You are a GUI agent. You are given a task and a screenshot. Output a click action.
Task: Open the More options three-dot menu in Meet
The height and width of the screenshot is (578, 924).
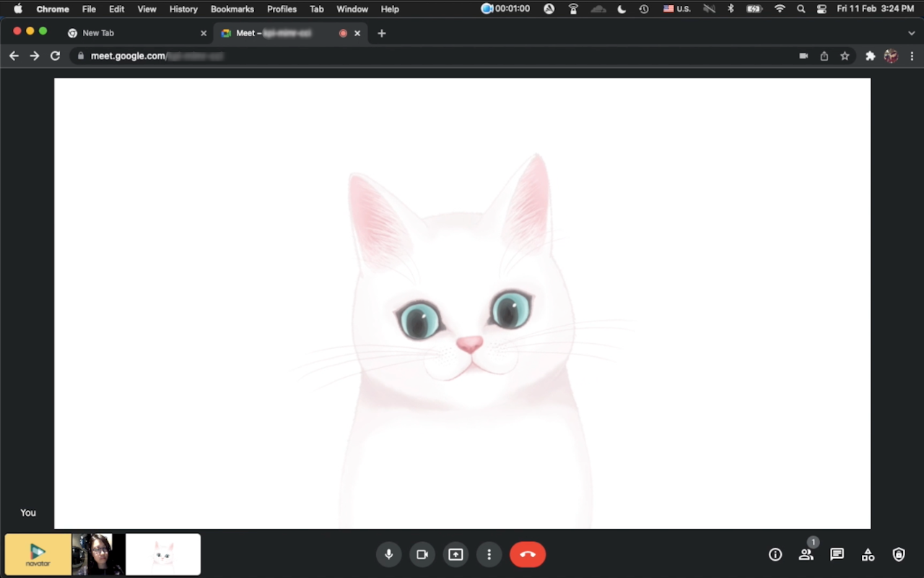click(489, 554)
